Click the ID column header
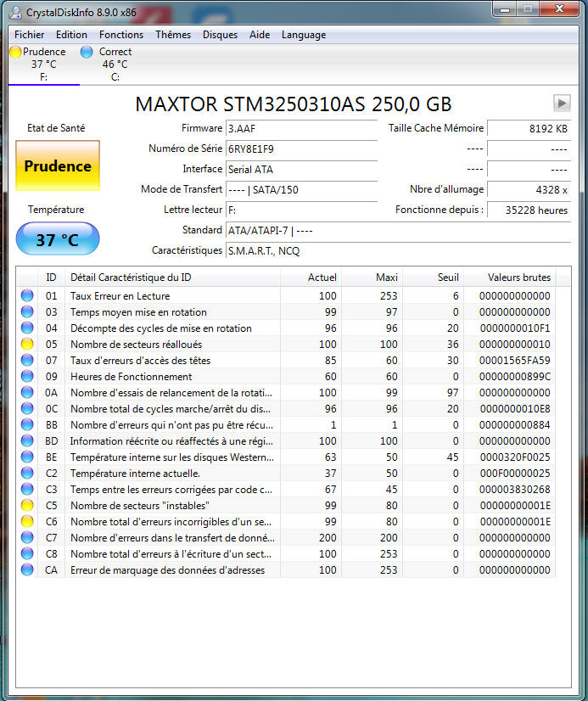This screenshot has width=588, height=701. click(x=52, y=278)
